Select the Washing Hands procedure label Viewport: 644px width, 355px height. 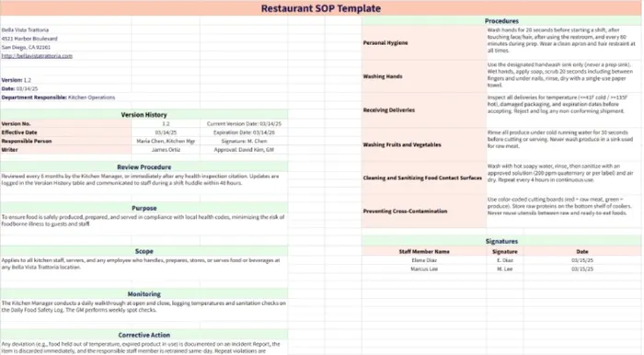click(x=424, y=76)
